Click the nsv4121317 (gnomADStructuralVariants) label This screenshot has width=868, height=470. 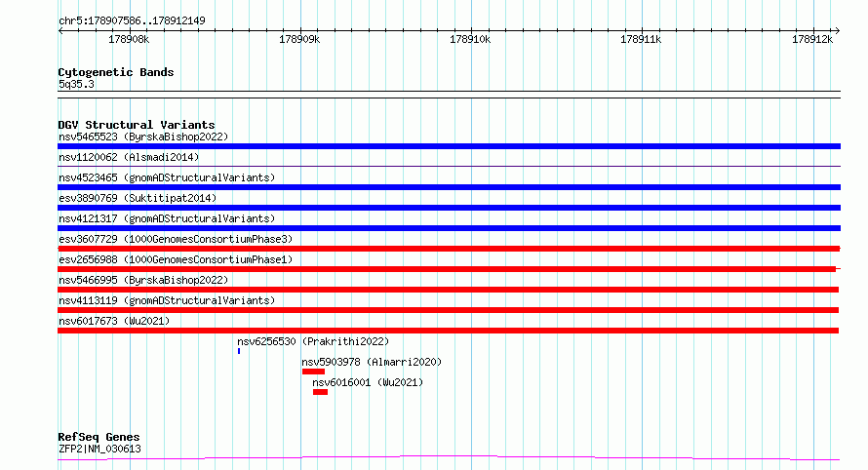167,218
